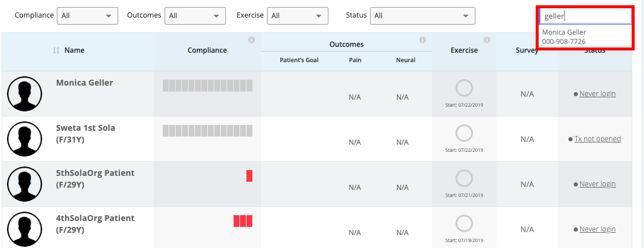This screenshot has height=248, width=644.
Task: Click 4thSolaOrg Patient's avatar icon
Action: coord(25,228)
